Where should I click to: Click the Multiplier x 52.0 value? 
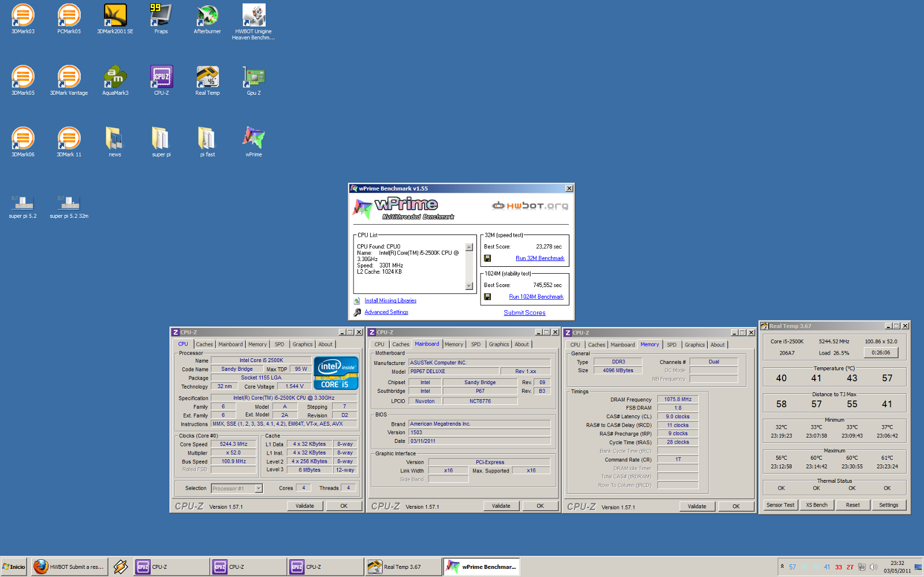click(x=234, y=453)
